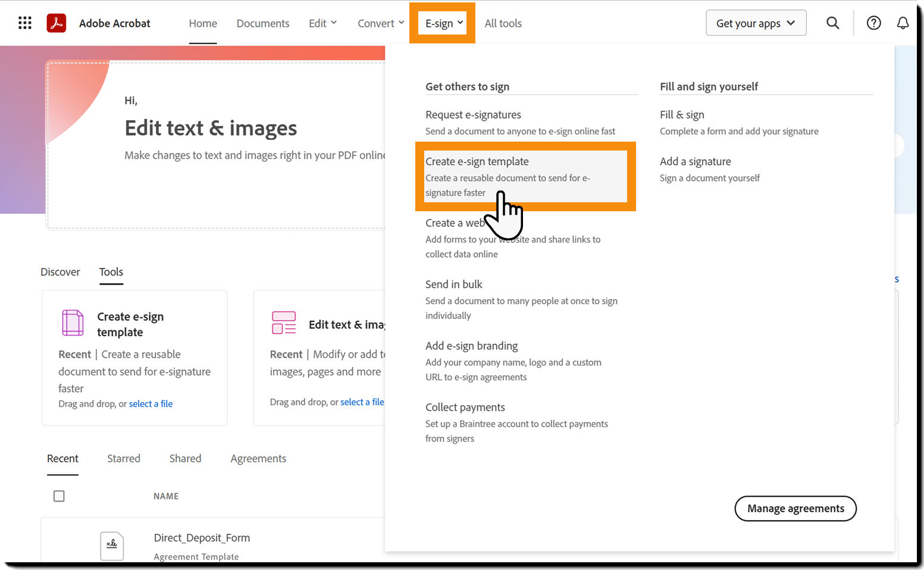Switch to the Shared tab
This screenshot has height=570, width=924.
pyautogui.click(x=185, y=459)
